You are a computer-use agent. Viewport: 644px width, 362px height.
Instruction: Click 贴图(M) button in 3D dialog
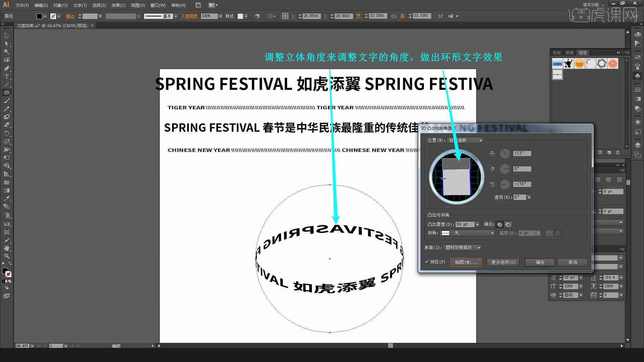coord(466,262)
